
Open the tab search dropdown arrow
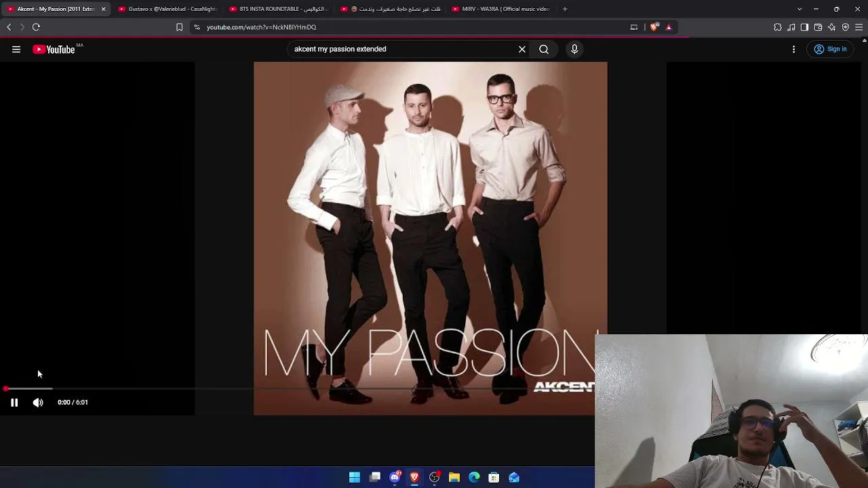(x=800, y=9)
